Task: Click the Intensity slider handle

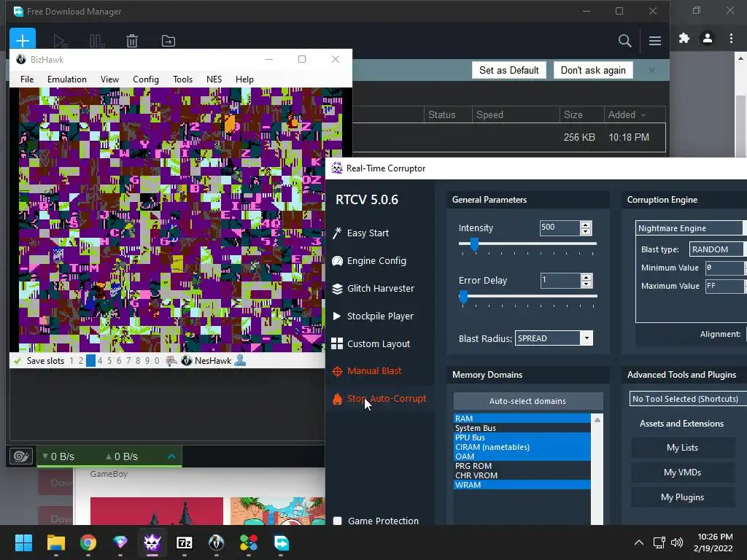Action: pos(474,244)
